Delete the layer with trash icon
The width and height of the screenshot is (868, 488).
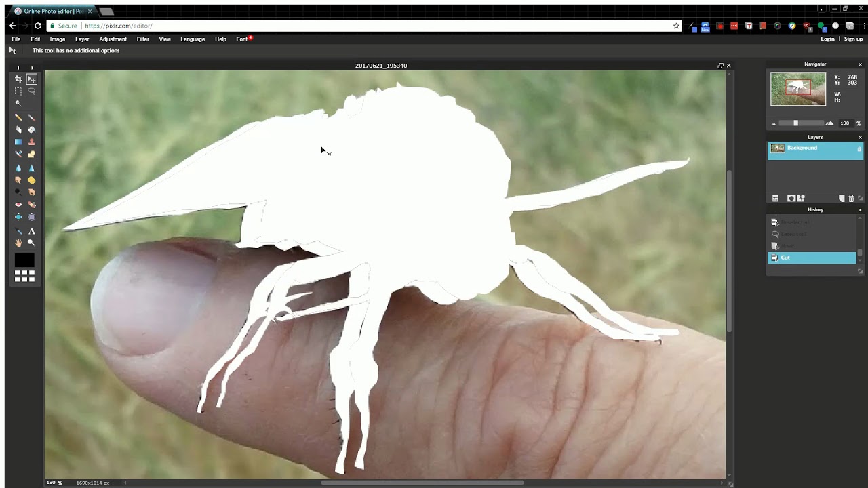[x=852, y=199]
